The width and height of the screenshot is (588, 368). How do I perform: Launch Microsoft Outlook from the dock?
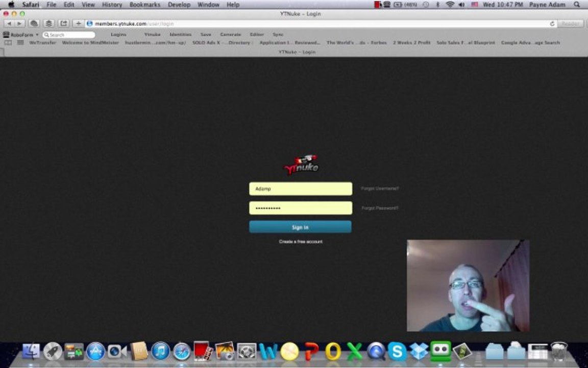(x=333, y=352)
